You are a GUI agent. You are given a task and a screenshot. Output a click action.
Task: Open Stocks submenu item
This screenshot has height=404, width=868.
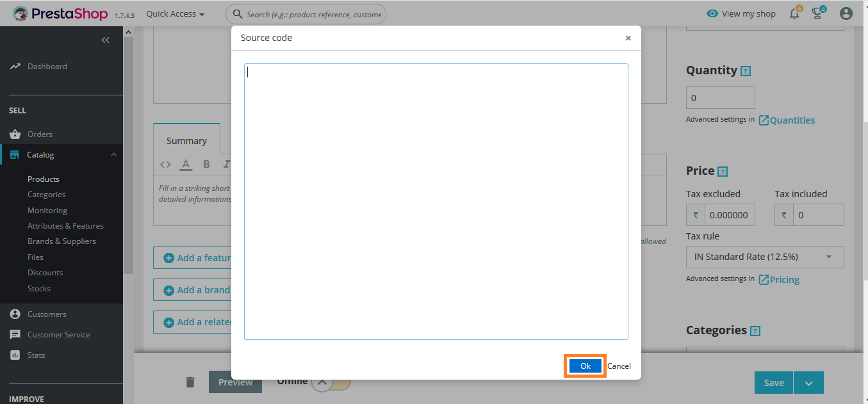tap(38, 289)
